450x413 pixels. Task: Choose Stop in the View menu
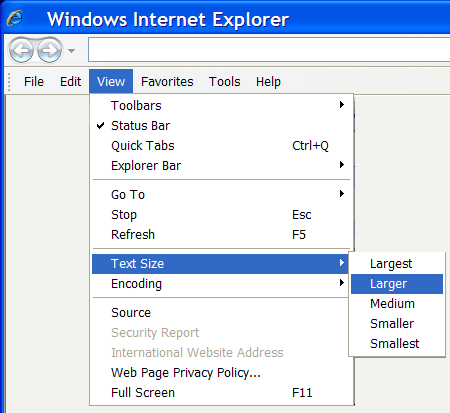pos(221,215)
